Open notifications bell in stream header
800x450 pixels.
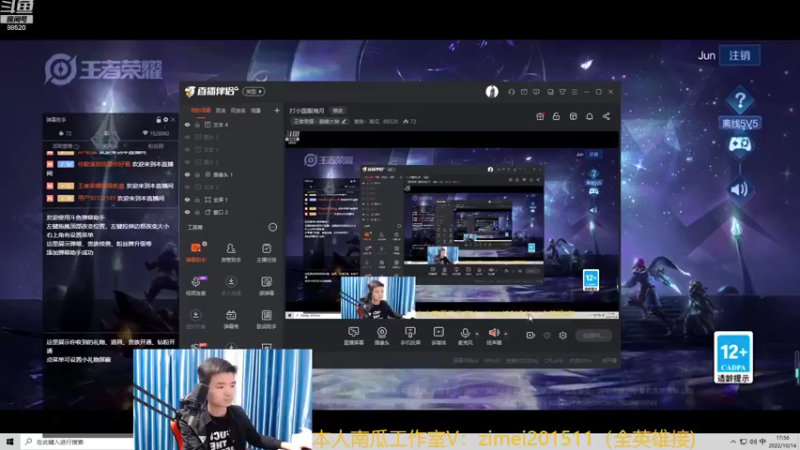tap(589, 116)
